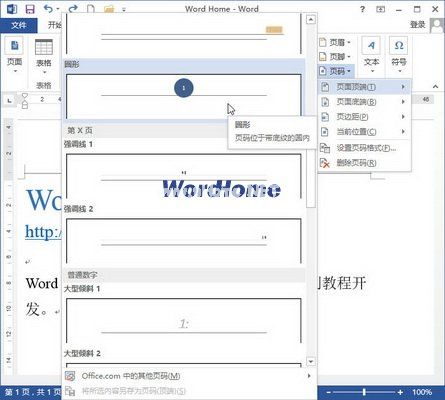This screenshot has height=400, width=445.
Task: Open the 页面 pages button
Action: tap(14, 55)
